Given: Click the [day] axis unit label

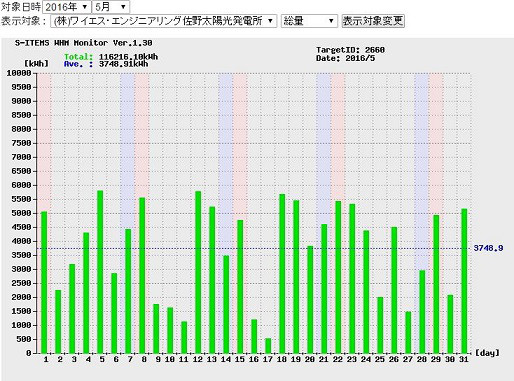Looking at the screenshot, I should point(488,353).
